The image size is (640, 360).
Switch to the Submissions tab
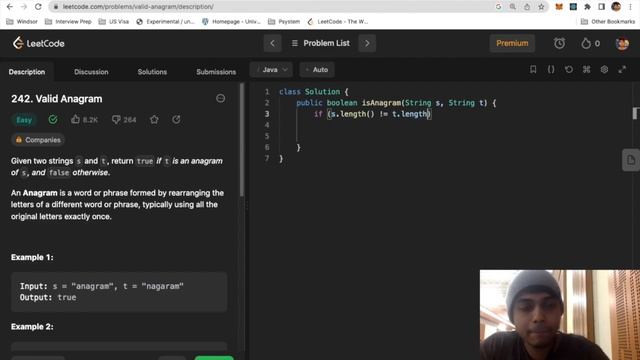coord(216,72)
